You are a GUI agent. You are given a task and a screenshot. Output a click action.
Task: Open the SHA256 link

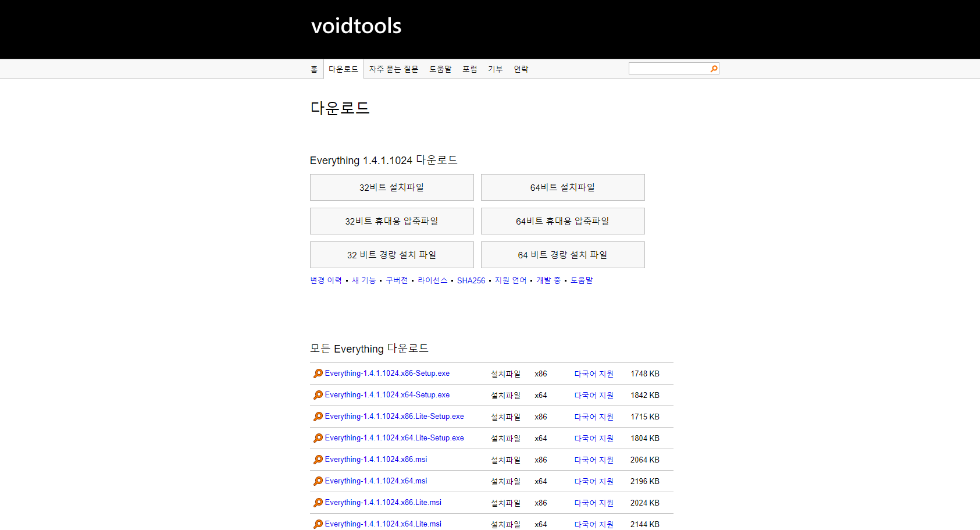point(471,280)
